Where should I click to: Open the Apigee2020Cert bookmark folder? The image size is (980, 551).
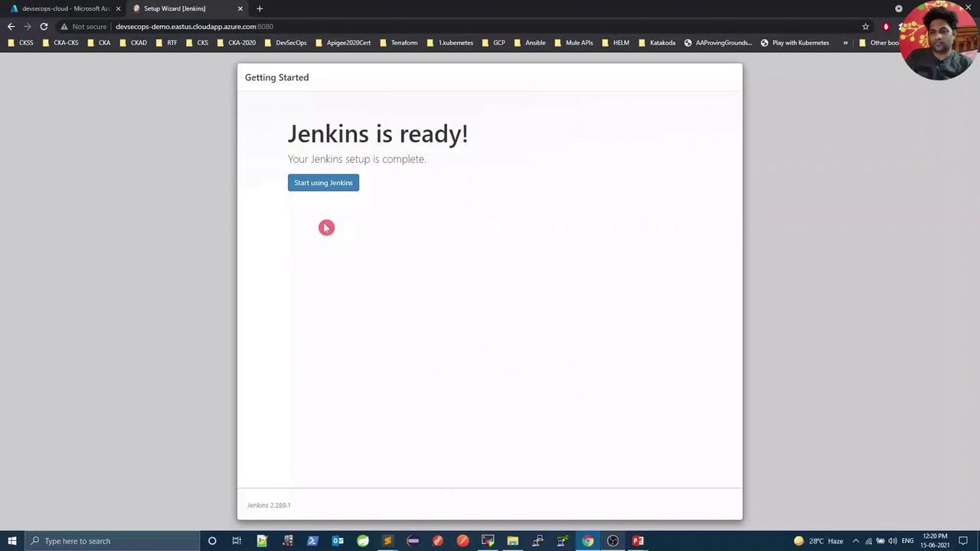(x=343, y=43)
